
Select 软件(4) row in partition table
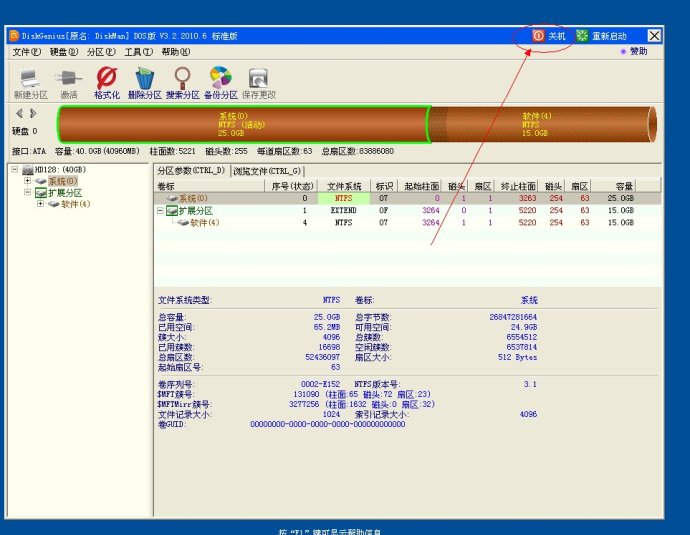coord(407,223)
